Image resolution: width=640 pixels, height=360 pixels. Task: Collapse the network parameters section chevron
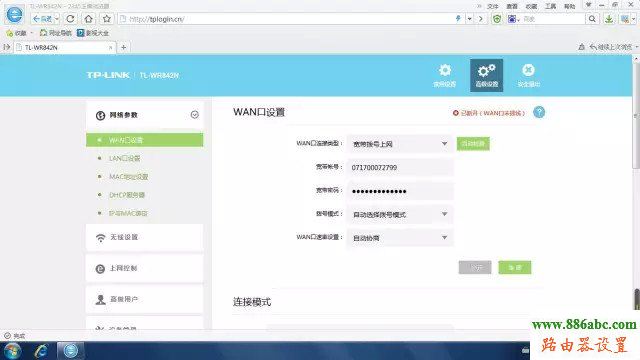point(195,115)
